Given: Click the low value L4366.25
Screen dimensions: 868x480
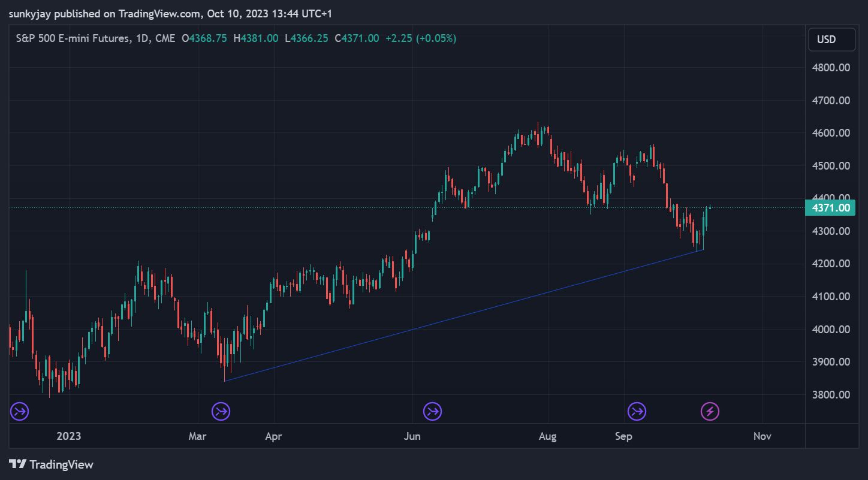Looking at the screenshot, I should [x=306, y=38].
